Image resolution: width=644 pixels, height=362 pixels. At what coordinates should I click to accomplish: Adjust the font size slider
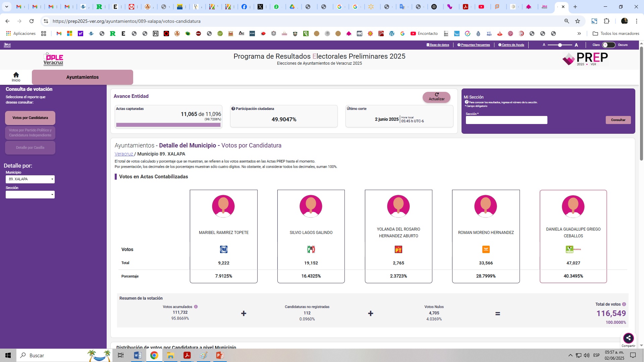[x=560, y=45]
